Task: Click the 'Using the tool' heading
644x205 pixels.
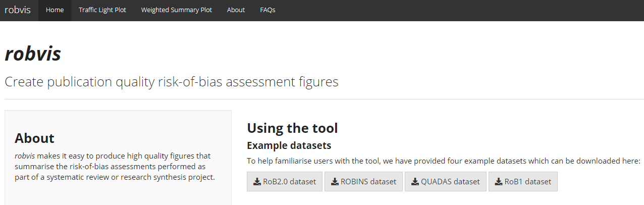Action: pos(292,128)
